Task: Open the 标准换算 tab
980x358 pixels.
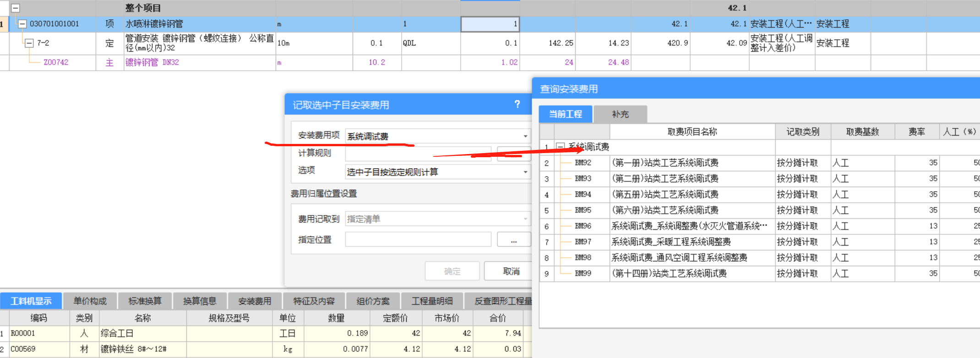Action: pos(145,301)
